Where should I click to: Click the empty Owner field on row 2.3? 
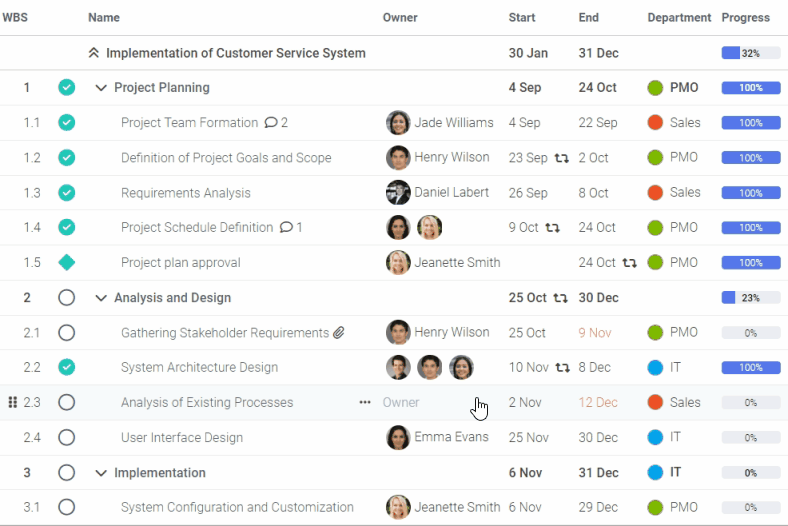point(401,403)
